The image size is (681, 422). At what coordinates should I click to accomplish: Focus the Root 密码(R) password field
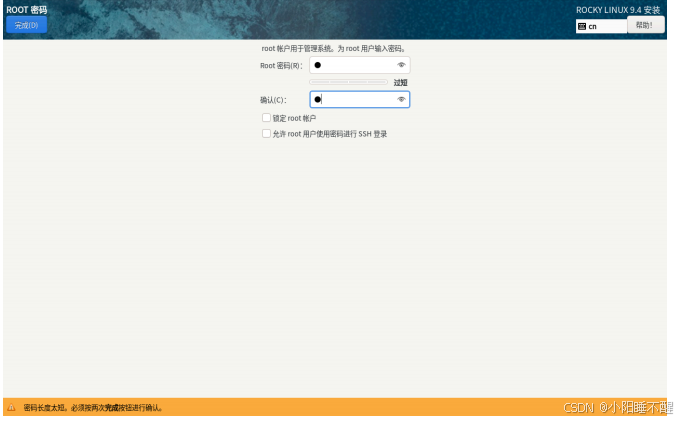click(x=360, y=65)
